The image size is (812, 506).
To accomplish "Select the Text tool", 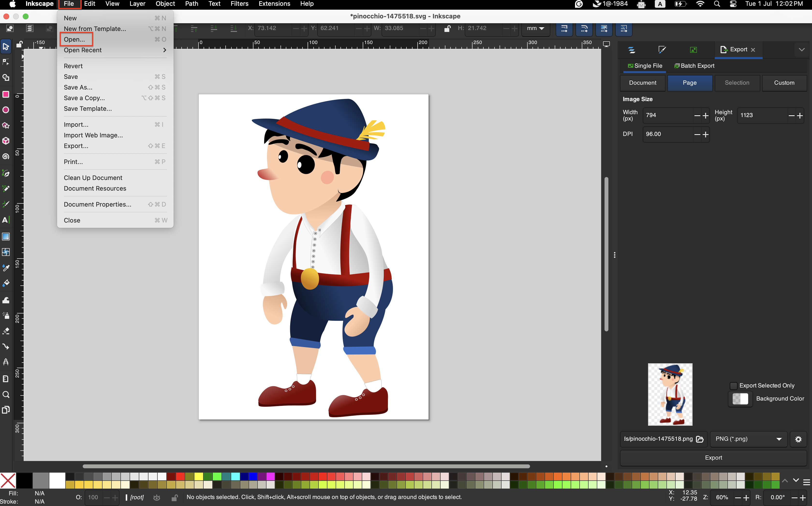I will [6, 220].
